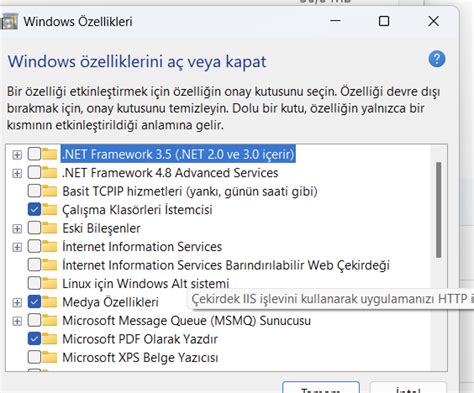Select IIS Barındırılabilir Web Çekirdeği row text

tap(226, 265)
